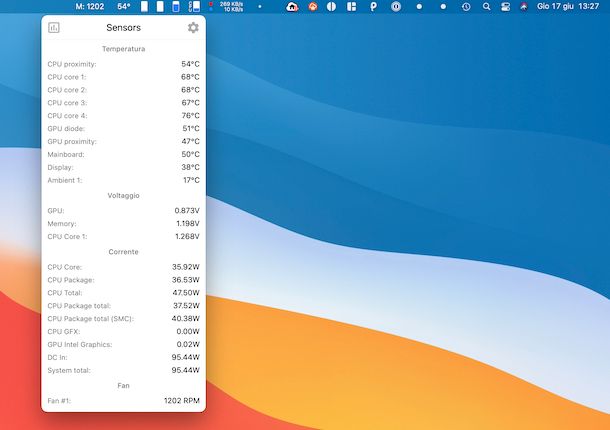Select the CPU core 3 temperature row
The height and width of the screenshot is (430, 610).
123,103
